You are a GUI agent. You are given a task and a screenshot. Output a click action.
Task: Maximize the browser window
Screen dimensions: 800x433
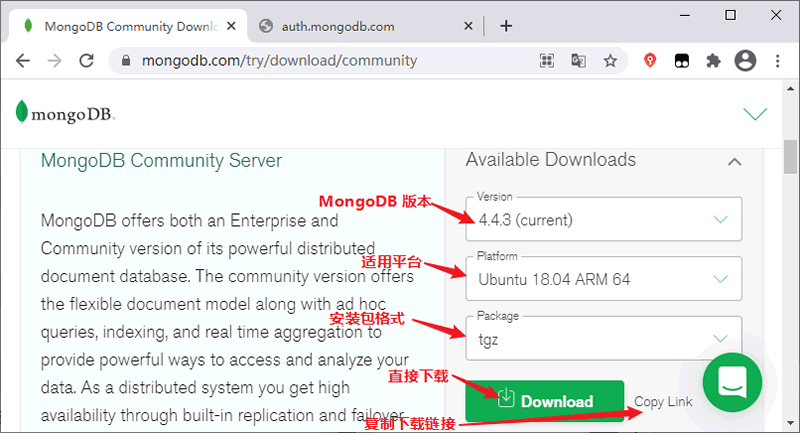[x=731, y=15]
